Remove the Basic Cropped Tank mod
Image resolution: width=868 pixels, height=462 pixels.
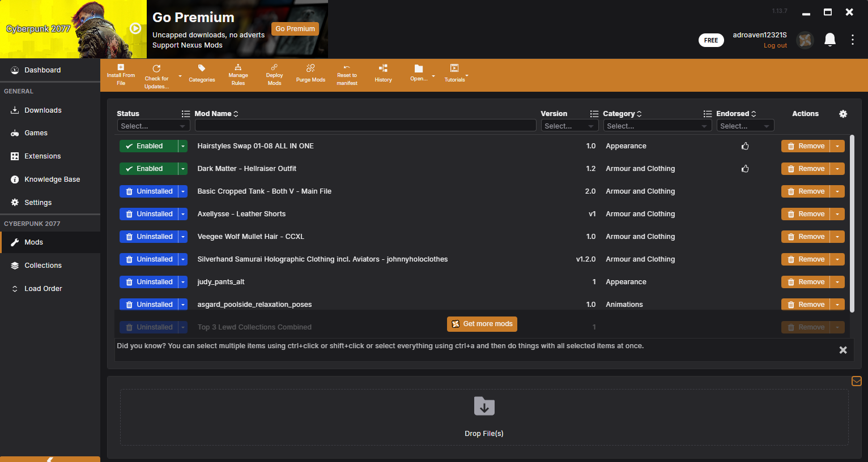(806, 191)
